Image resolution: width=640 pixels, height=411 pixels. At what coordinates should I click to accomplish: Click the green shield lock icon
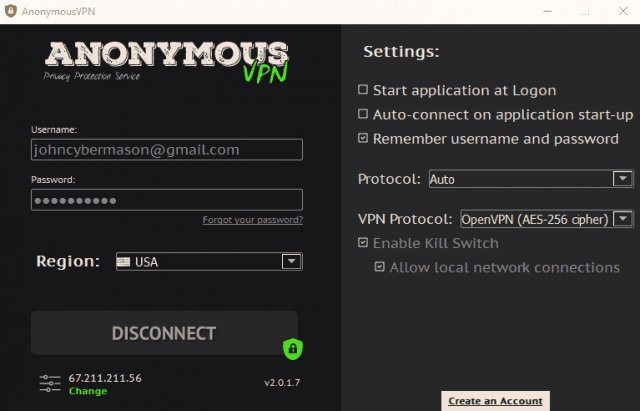point(293,349)
